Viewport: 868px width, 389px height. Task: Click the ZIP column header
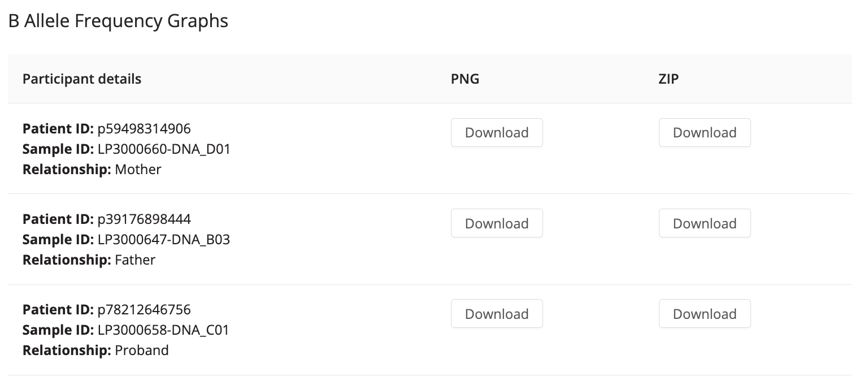669,79
